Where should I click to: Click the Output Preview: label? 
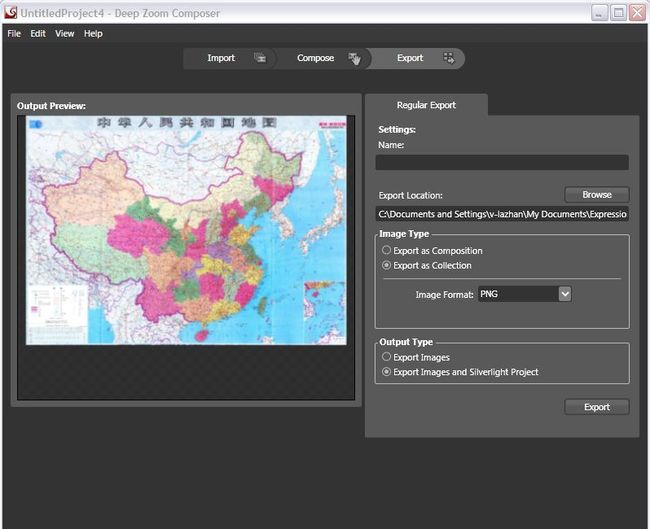[51, 106]
